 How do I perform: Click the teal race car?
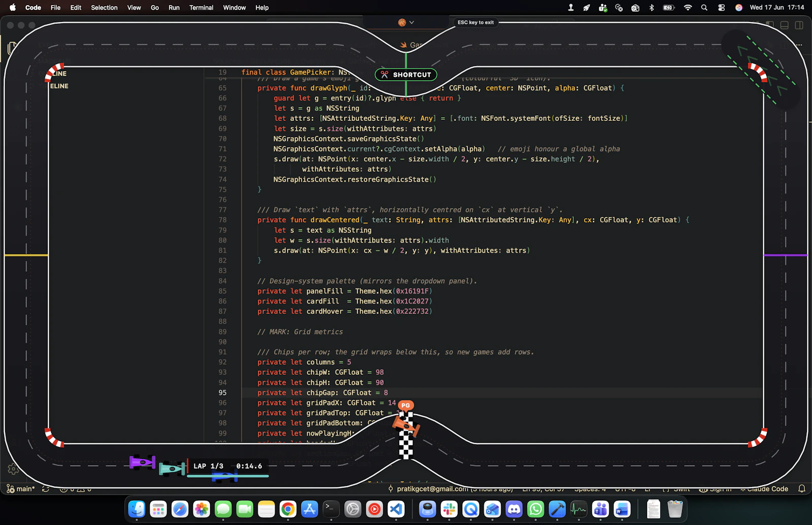(x=173, y=468)
